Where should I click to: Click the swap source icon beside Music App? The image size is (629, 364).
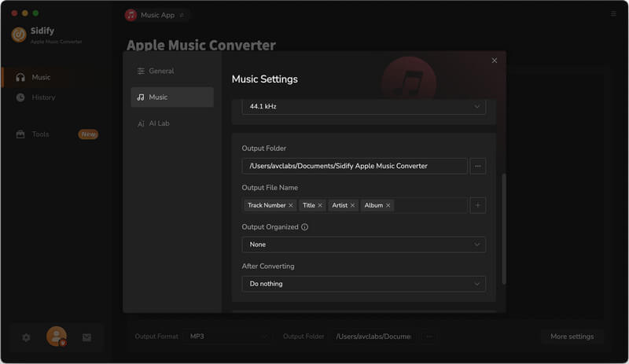point(182,15)
